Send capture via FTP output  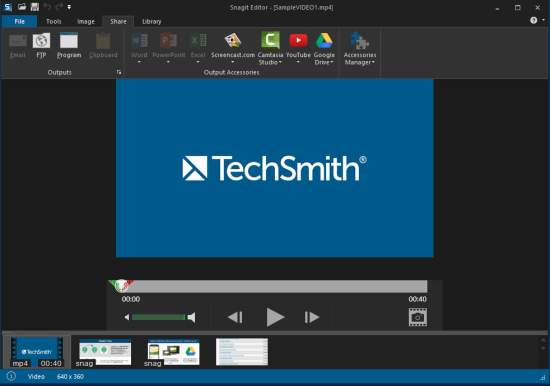[41, 46]
